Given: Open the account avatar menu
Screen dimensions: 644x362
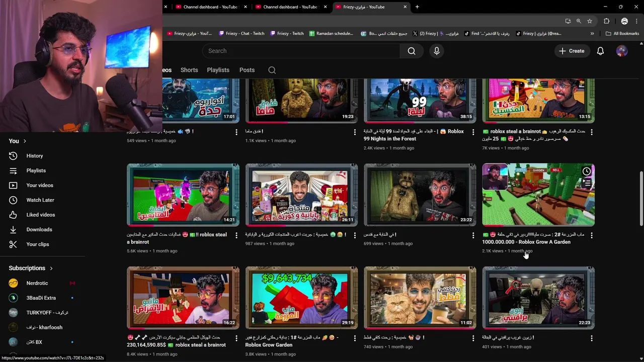Looking at the screenshot, I should (622, 51).
